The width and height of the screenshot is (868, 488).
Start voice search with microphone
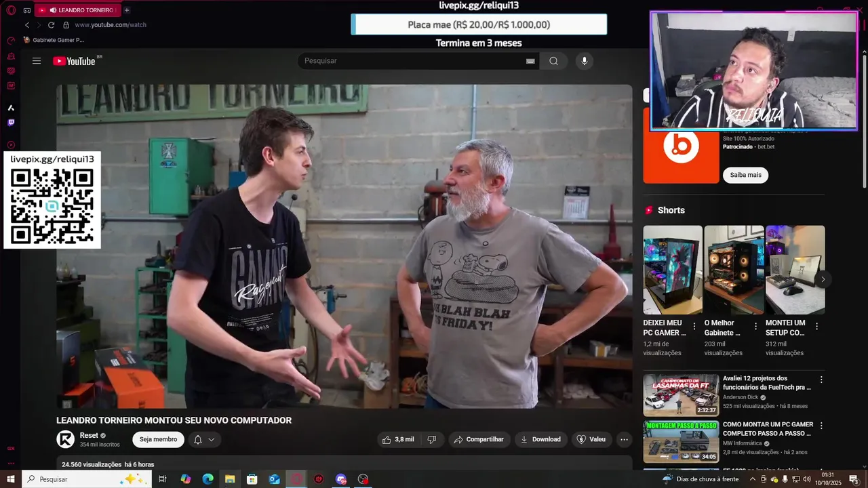(x=585, y=61)
